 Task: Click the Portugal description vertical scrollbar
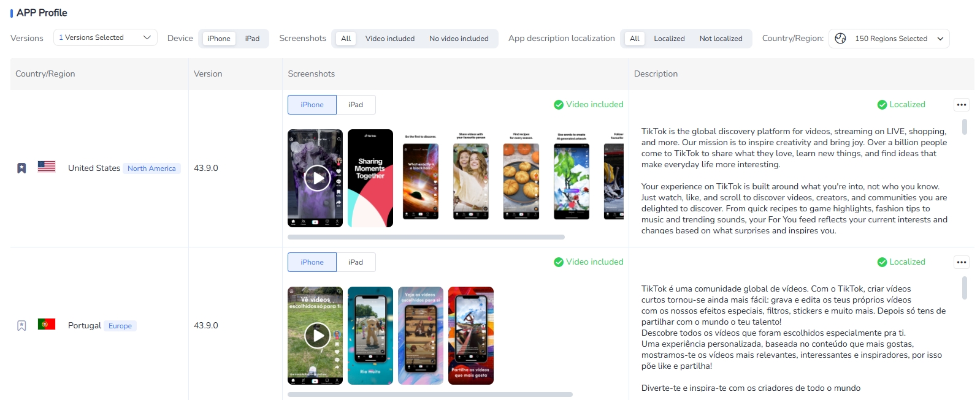tap(965, 288)
